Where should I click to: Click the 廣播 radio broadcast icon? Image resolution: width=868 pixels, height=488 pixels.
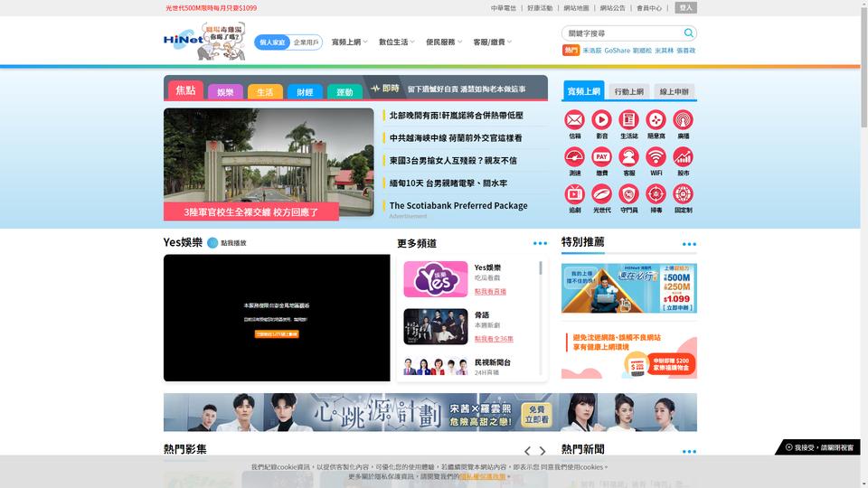(684, 120)
